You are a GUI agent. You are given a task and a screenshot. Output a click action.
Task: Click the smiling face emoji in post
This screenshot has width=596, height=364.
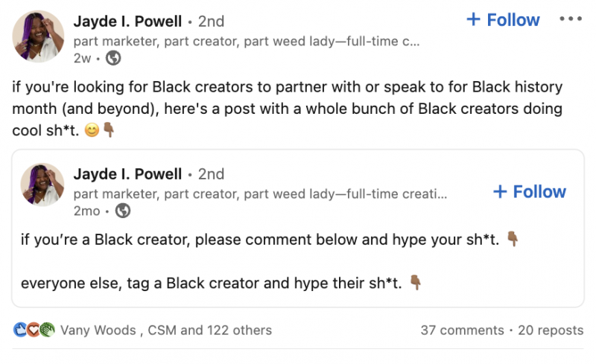point(92,130)
